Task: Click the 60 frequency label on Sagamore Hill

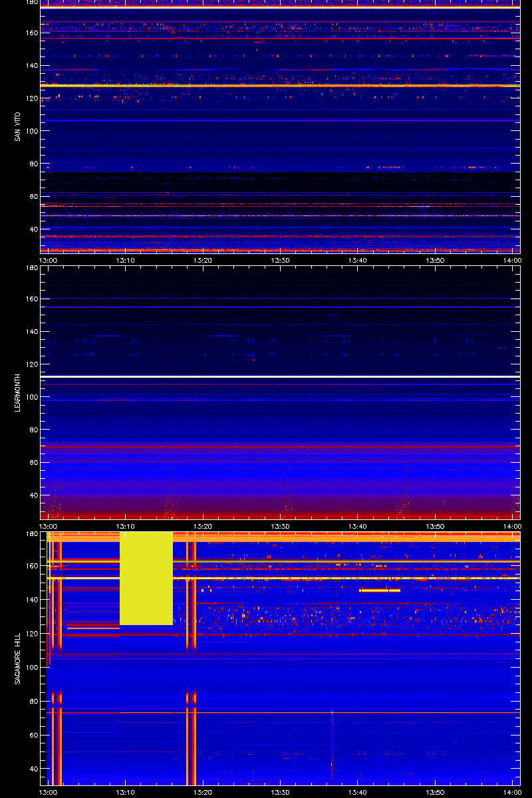Action: click(33, 735)
